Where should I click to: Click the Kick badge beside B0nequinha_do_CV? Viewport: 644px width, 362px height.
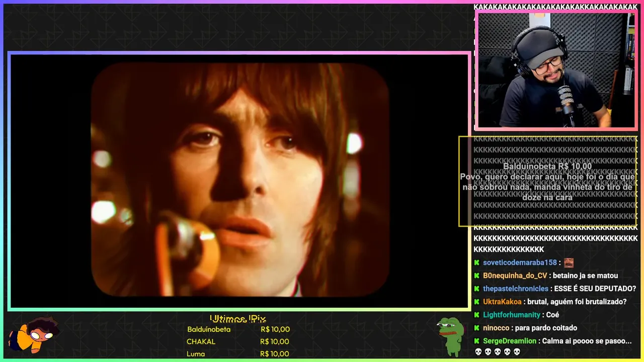pyautogui.click(x=477, y=276)
